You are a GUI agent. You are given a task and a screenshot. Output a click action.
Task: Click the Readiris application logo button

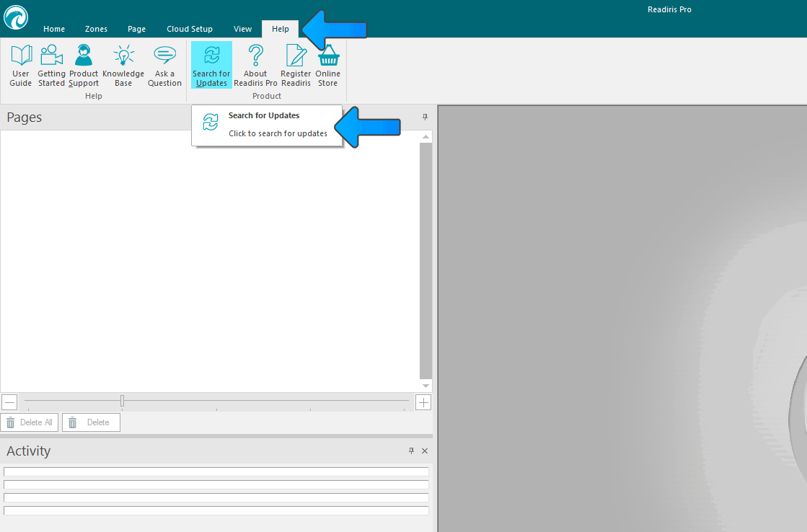point(16,17)
